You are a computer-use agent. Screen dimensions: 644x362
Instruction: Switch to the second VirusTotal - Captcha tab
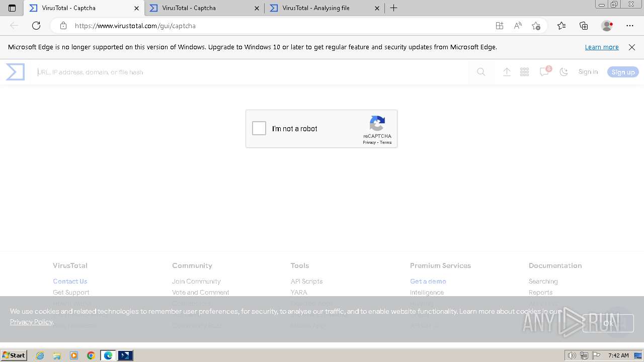tap(205, 8)
